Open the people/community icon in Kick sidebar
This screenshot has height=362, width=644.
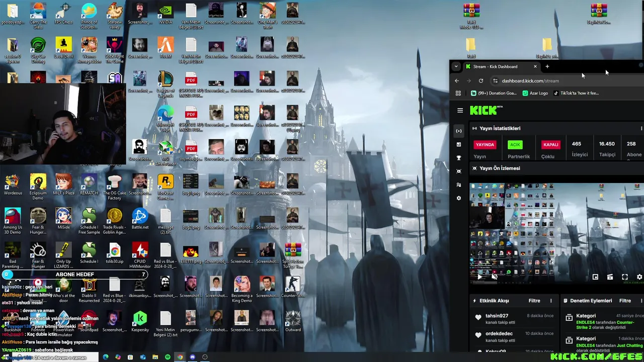[x=458, y=185]
